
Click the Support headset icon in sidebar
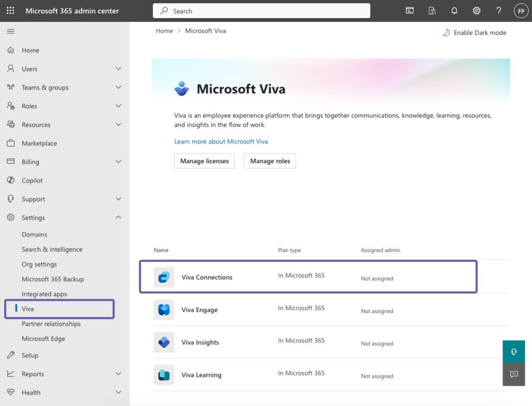tap(10, 199)
